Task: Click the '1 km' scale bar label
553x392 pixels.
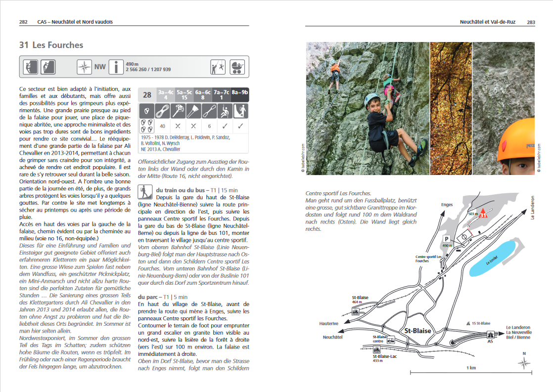Action: click(471, 368)
